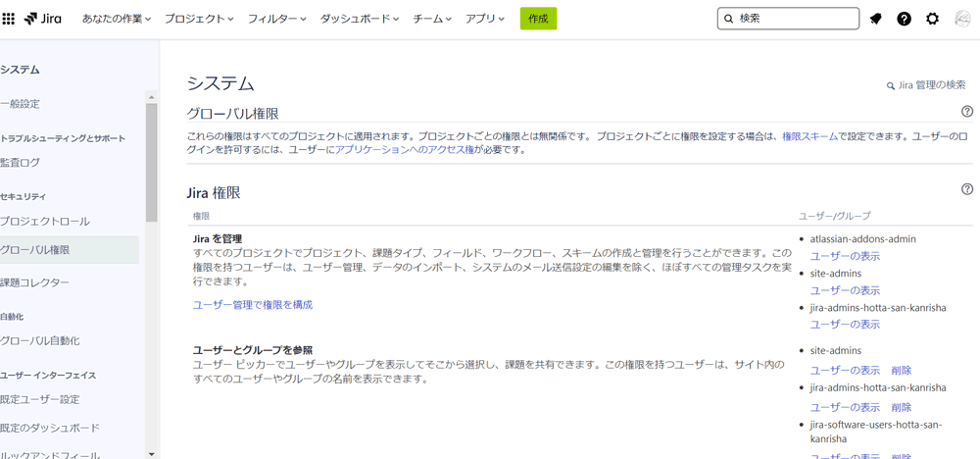Click the sidebar scrollbar thumb
Image resolution: width=980 pixels, height=459 pixels.
click(151, 163)
